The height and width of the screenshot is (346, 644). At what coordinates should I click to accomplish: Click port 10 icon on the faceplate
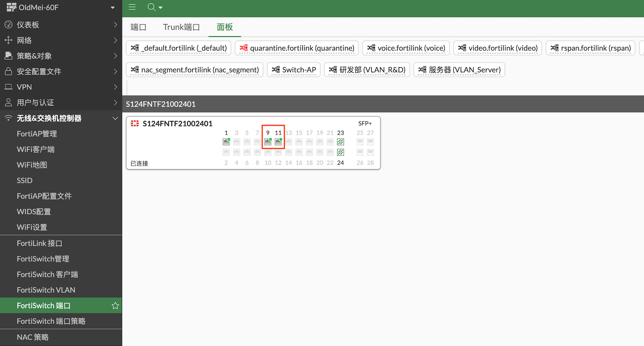tap(268, 152)
